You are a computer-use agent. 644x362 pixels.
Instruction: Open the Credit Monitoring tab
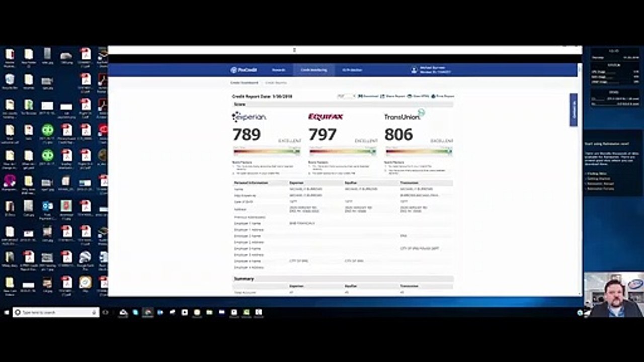tap(314, 70)
